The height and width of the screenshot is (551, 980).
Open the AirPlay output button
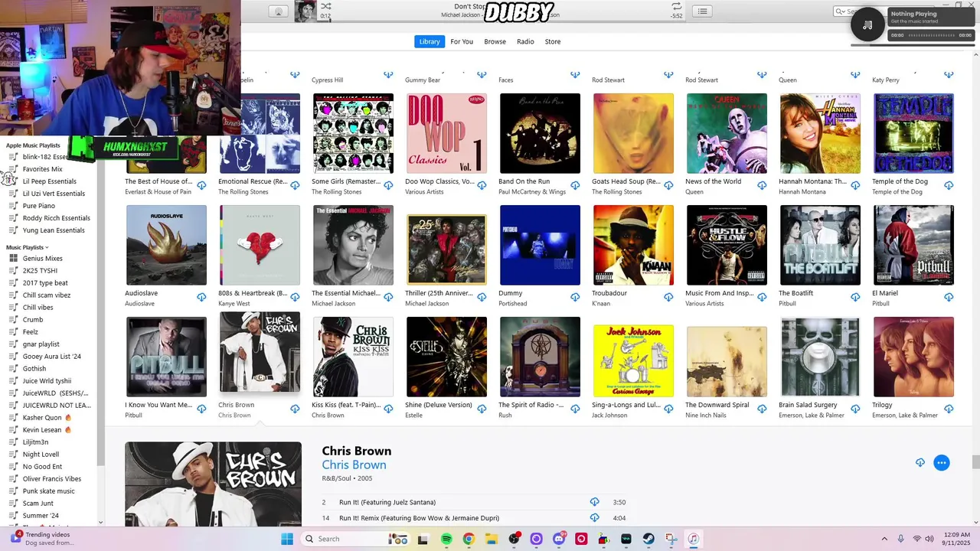pyautogui.click(x=279, y=11)
